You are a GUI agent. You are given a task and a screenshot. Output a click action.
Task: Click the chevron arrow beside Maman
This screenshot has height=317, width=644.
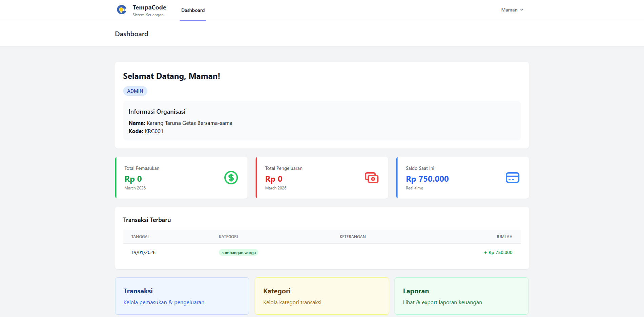522,10
